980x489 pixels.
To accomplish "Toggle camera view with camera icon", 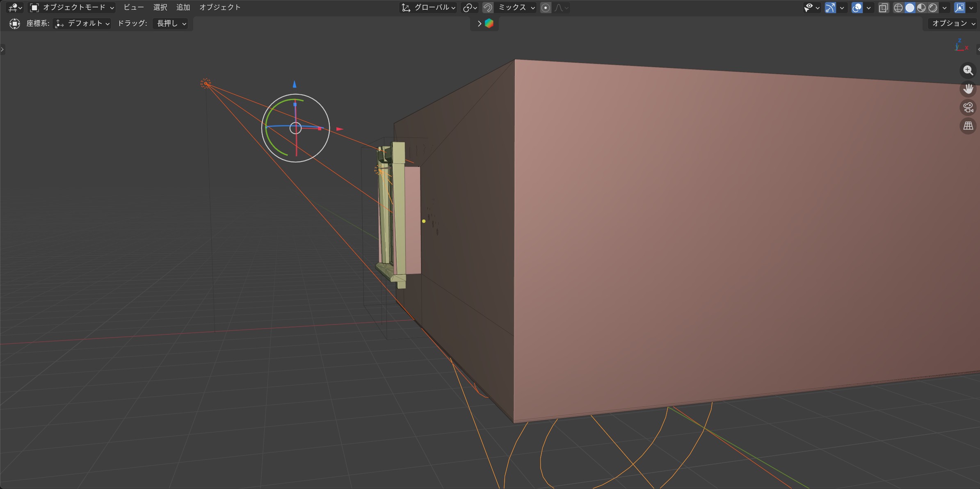I will tap(968, 107).
